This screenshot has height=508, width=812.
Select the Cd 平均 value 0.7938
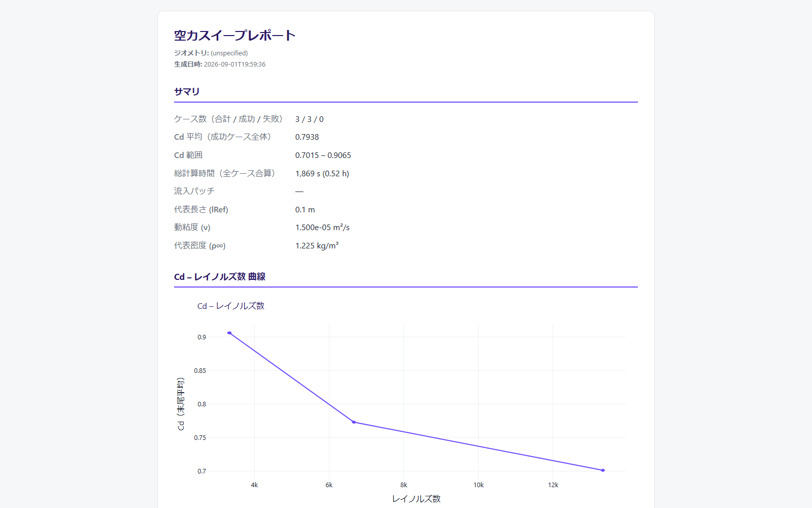coord(307,137)
